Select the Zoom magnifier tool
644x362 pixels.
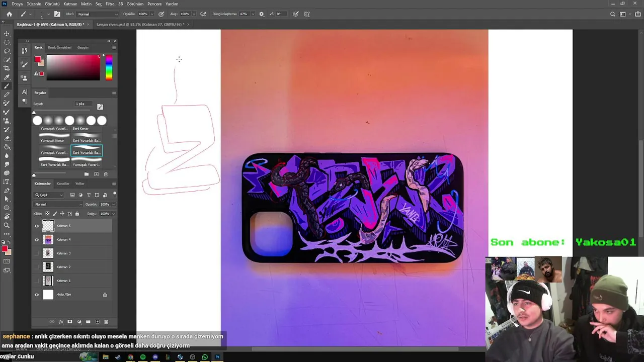click(x=7, y=225)
